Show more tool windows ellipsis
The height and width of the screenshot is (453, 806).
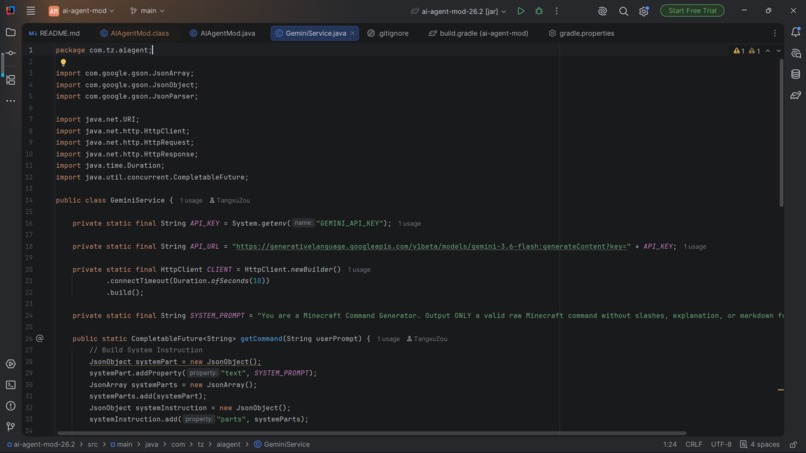click(x=10, y=101)
